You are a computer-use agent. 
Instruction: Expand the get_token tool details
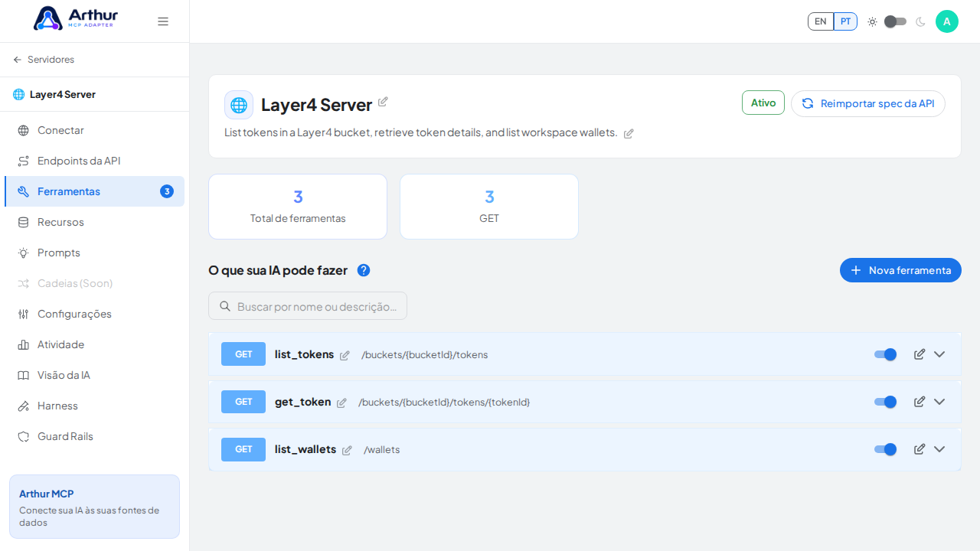939,402
